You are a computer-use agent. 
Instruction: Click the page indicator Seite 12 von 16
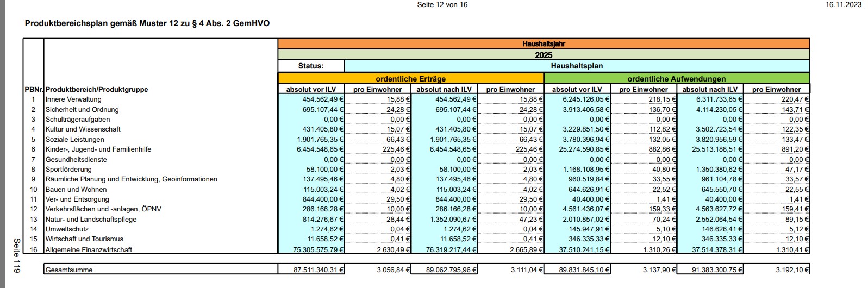(442, 5)
